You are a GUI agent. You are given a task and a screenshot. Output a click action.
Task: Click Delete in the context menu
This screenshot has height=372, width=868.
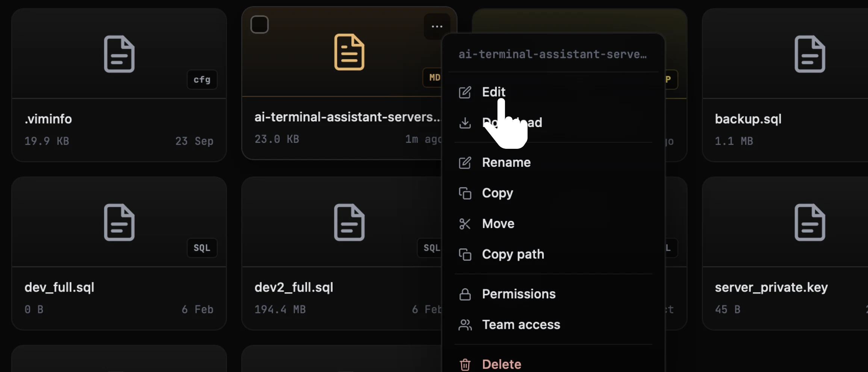point(553,364)
